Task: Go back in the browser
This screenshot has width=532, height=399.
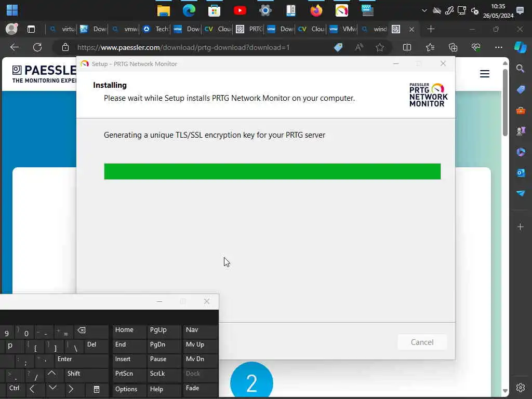Action: point(15,47)
